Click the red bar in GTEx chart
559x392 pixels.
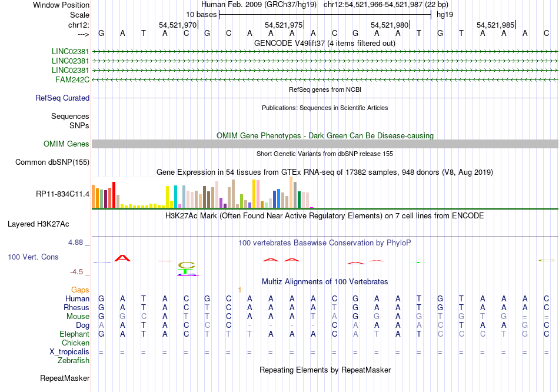pyautogui.click(x=114, y=195)
